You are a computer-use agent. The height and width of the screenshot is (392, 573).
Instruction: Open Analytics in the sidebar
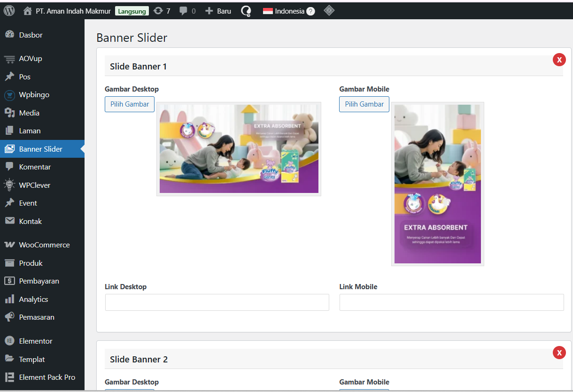(33, 299)
